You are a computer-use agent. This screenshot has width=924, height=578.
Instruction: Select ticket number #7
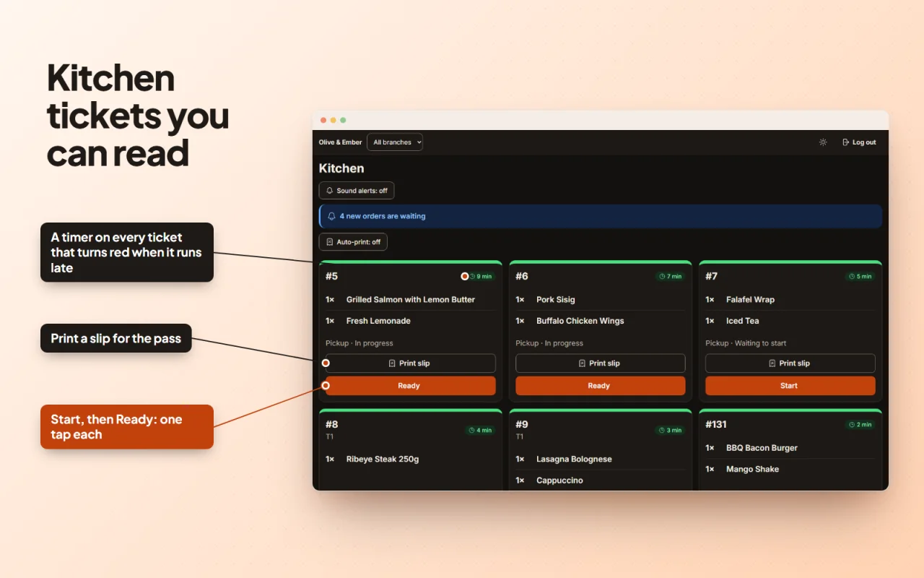coord(712,276)
